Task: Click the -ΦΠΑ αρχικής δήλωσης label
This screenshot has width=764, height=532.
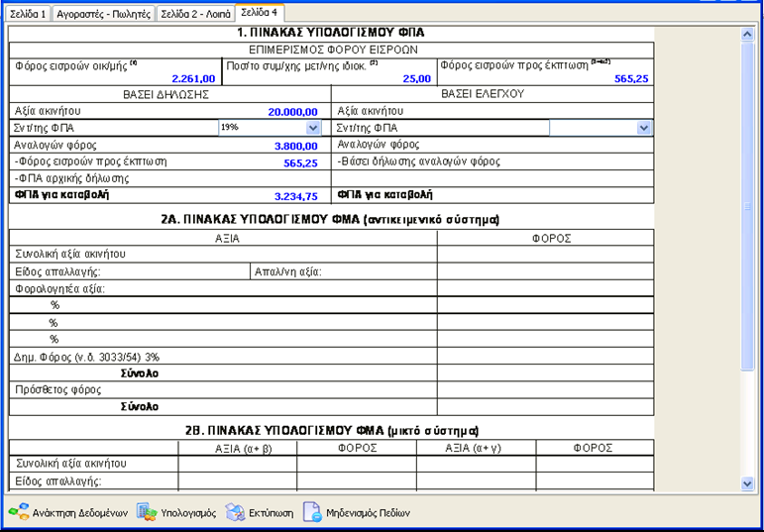Action: pos(71,178)
